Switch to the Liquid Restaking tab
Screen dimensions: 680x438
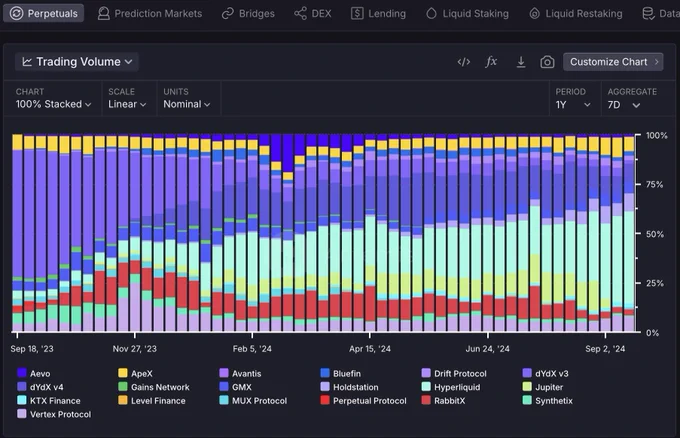click(575, 13)
